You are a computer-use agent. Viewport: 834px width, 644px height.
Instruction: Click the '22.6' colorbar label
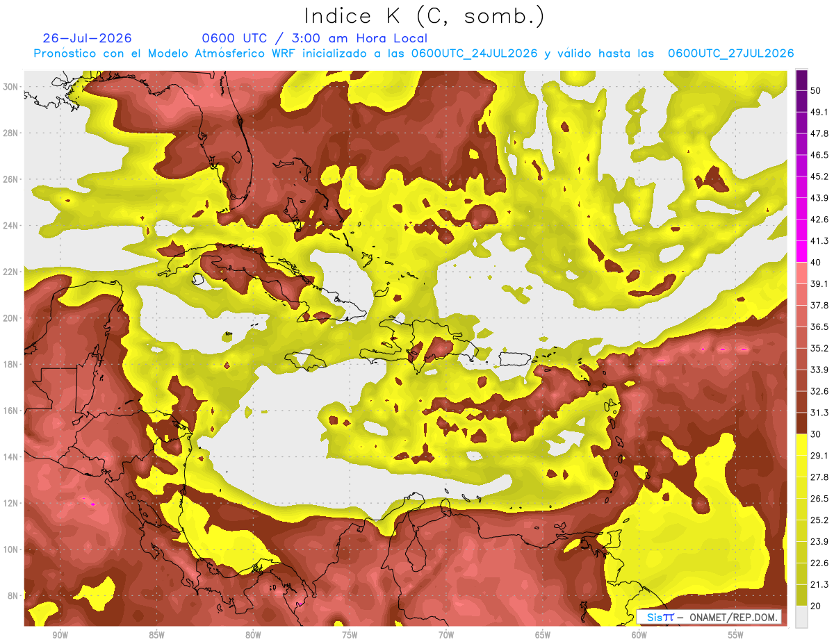click(x=819, y=563)
